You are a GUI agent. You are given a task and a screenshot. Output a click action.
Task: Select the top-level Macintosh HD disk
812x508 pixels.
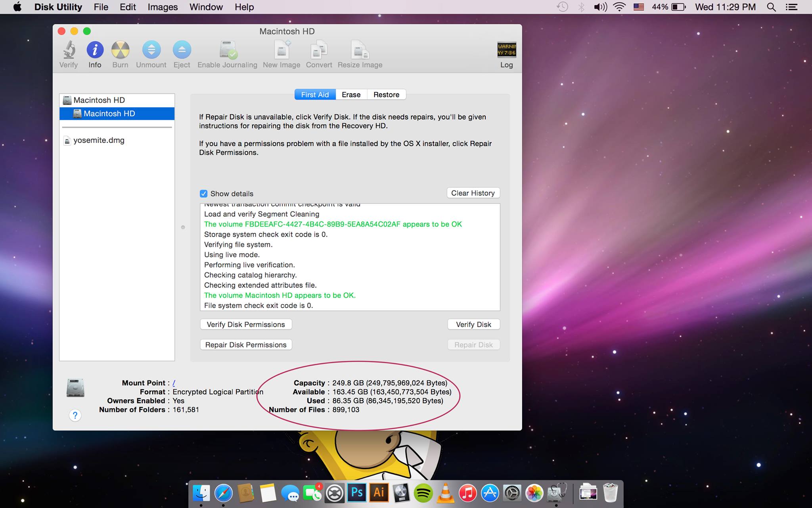pos(99,100)
